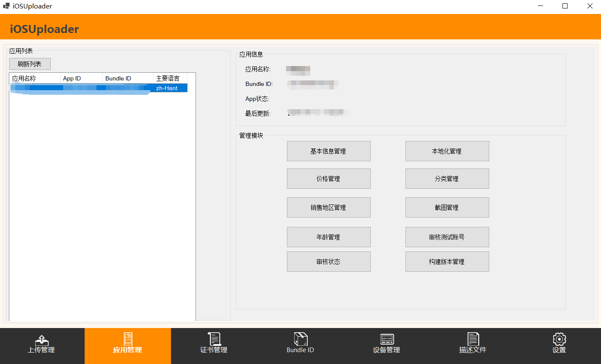Open 本地化管理 module
Viewport: 601px width, 364px height.
[447, 151]
